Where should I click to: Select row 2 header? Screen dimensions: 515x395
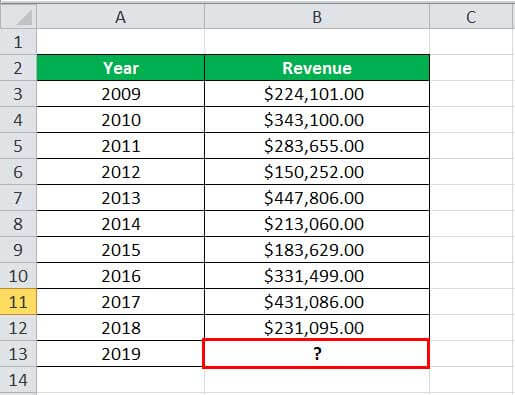tap(18, 68)
